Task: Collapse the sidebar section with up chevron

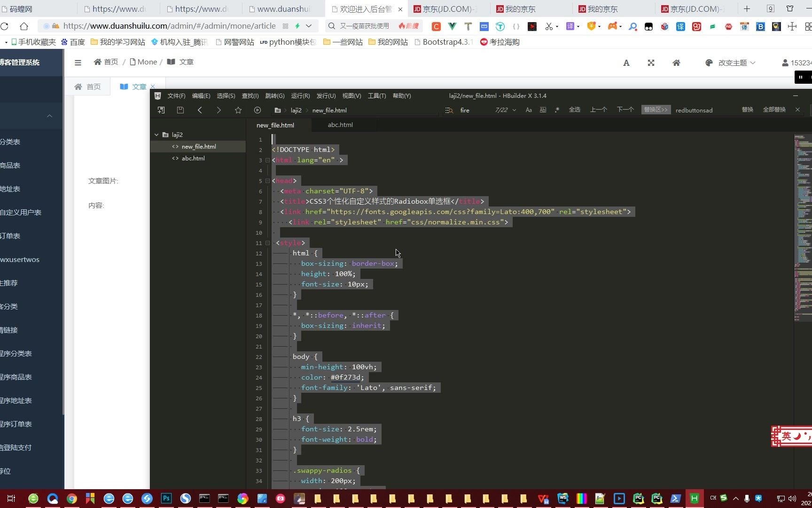Action: point(49,116)
